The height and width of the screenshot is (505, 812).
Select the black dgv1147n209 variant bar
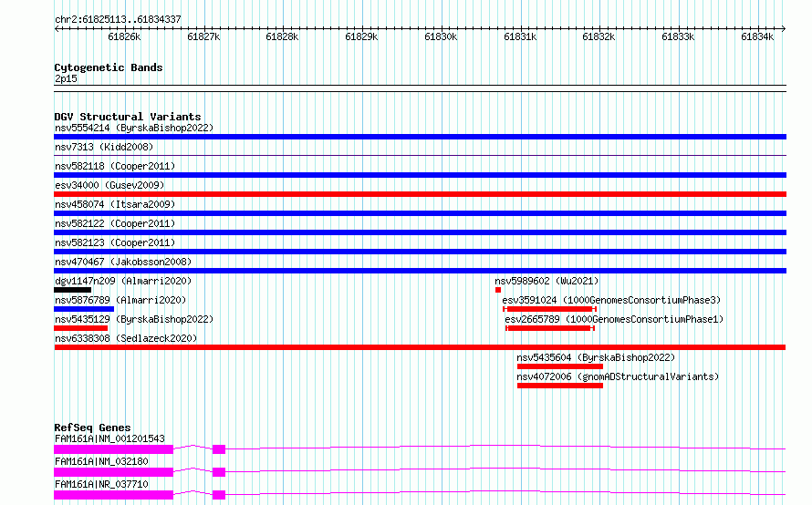(72, 290)
